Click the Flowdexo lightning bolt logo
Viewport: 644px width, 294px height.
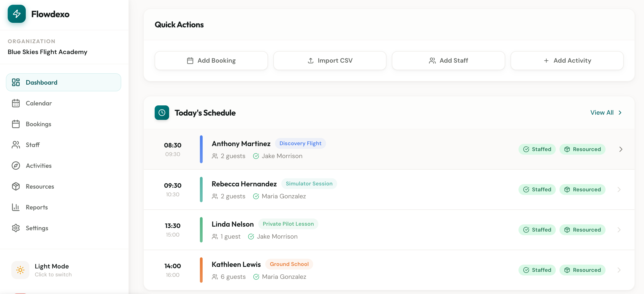(17, 14)
